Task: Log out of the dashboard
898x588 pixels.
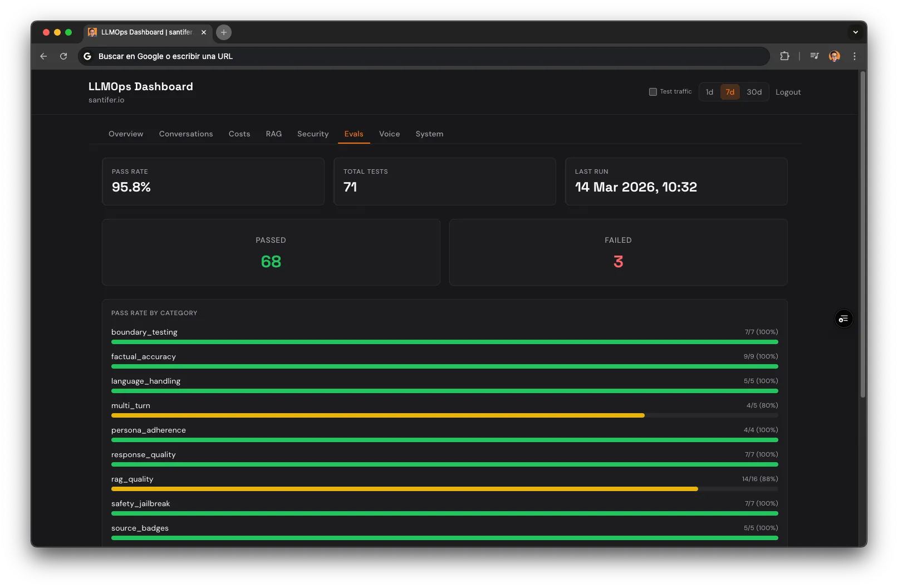Action: point(788,92)
